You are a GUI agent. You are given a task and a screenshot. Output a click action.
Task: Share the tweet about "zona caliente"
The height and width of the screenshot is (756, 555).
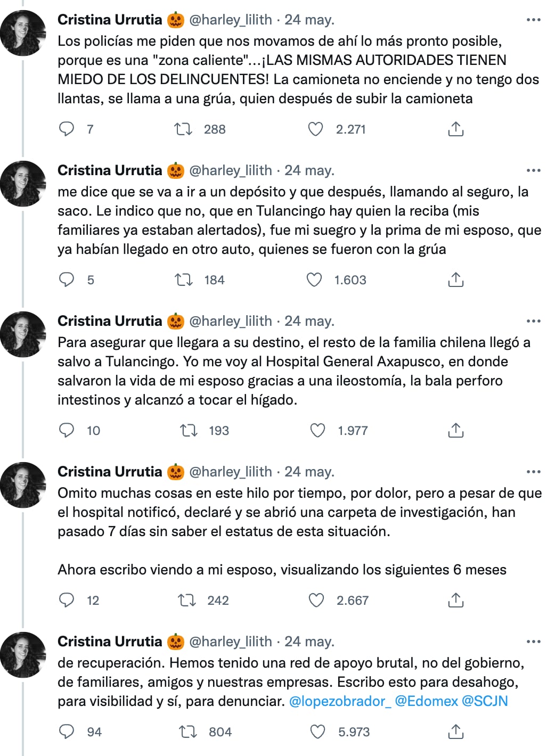coord(456,129)
